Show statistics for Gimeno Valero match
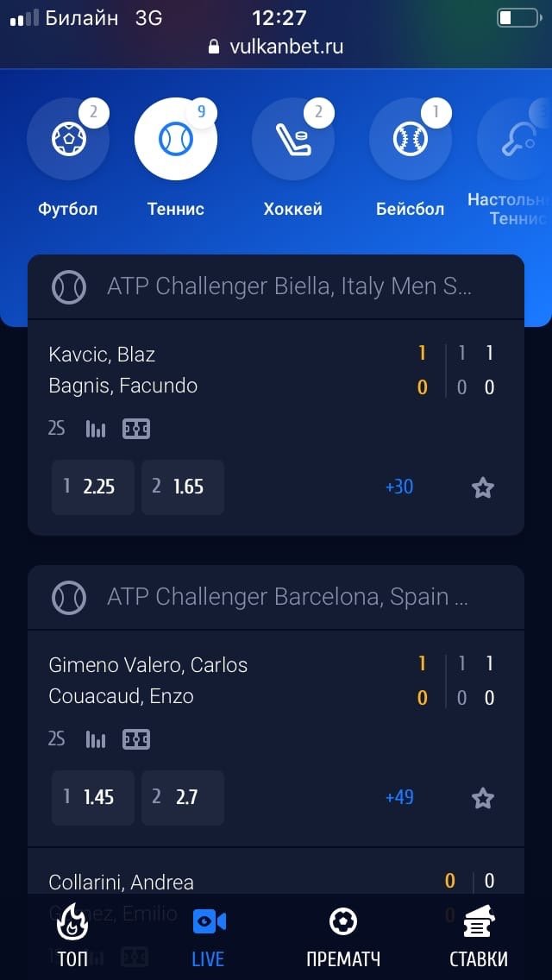552x980 pixels. 96,739
